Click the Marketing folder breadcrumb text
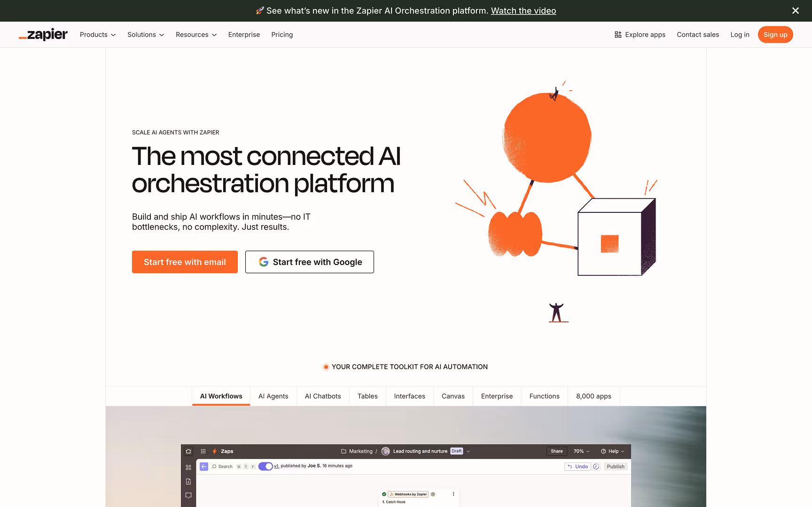The height and width of the screenshot is (507, 812). click(x=361, y=451)
